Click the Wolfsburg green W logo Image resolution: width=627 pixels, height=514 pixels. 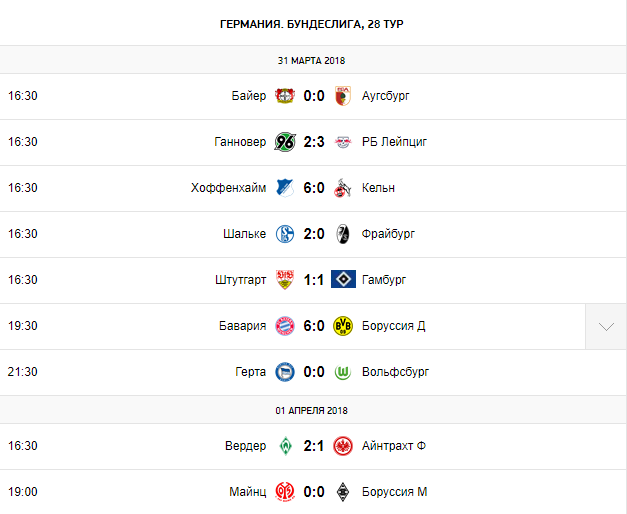(x=344, y=372)
